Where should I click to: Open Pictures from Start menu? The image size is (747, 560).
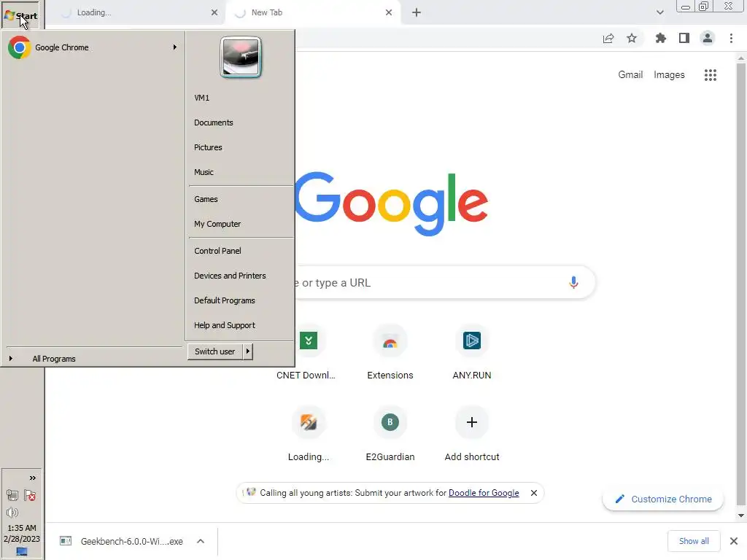coord(208,147)
